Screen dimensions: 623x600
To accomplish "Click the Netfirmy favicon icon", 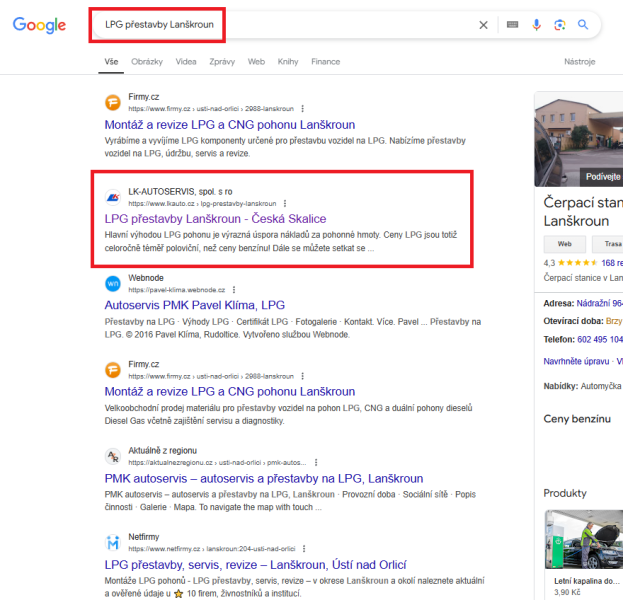I will coord(113,543).
